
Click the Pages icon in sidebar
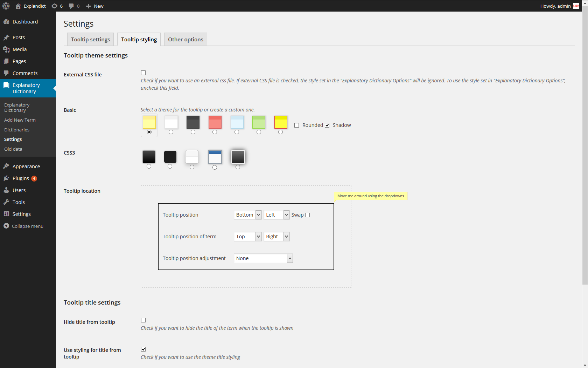click(x=6, y=61)
